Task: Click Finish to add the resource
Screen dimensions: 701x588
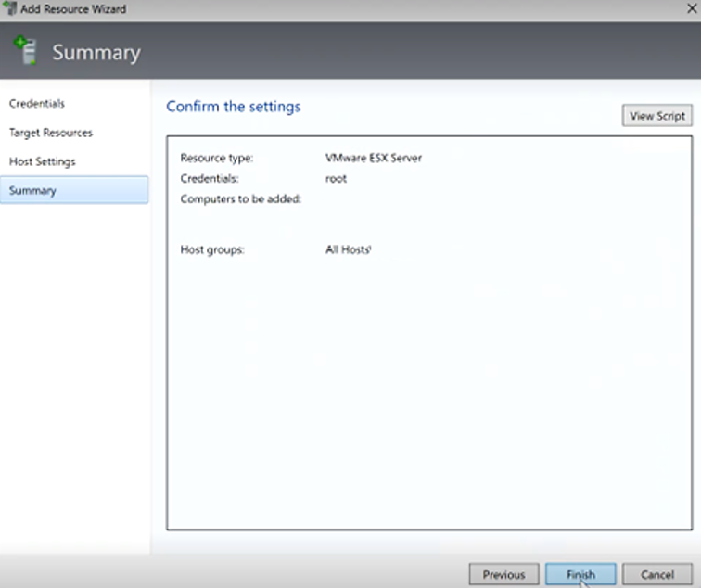Action: pyautogui.click(x=580, y=574)
